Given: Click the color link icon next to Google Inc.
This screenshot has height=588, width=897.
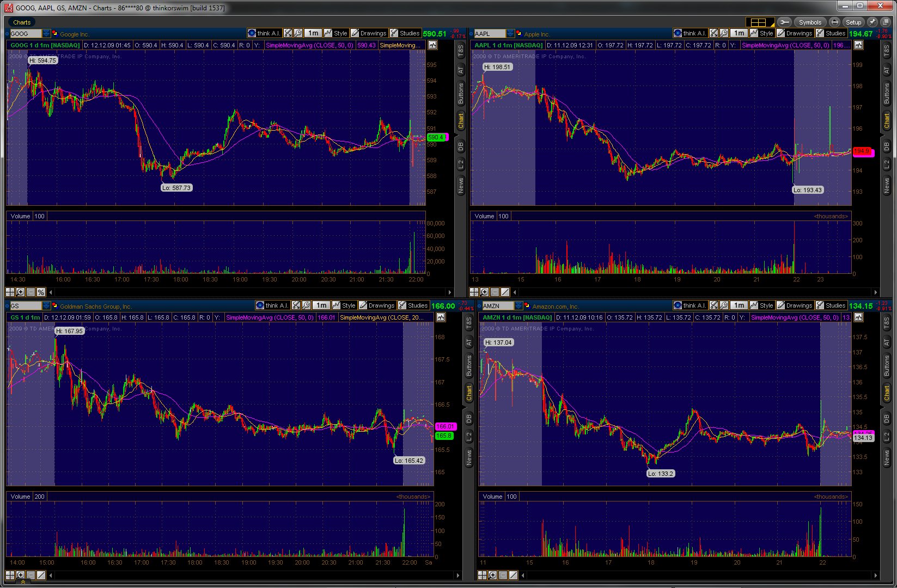Looking at the screenshot, I should pyautogui.click(x=55, y=34).
